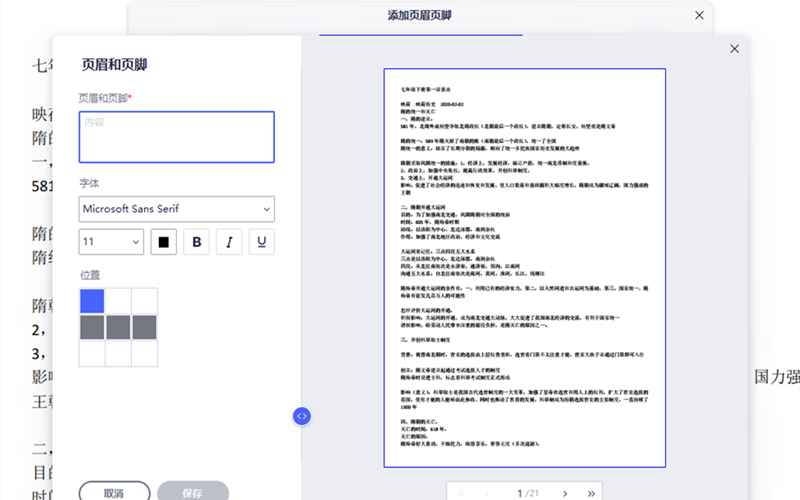Click the blue panel collapse arrow handle
Screen dimensions: 800x500
pyautogui.click(x=303, y=416)
